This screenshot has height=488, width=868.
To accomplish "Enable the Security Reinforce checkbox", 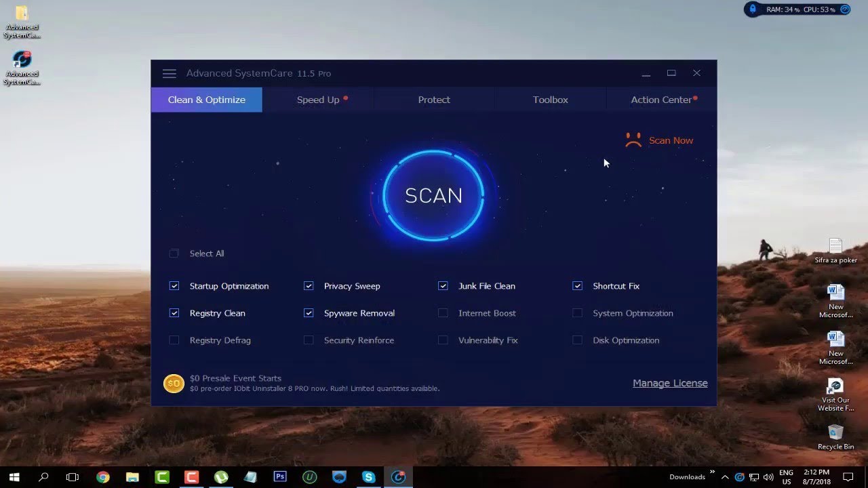I will pyautogui.click(x=309, y=340).
